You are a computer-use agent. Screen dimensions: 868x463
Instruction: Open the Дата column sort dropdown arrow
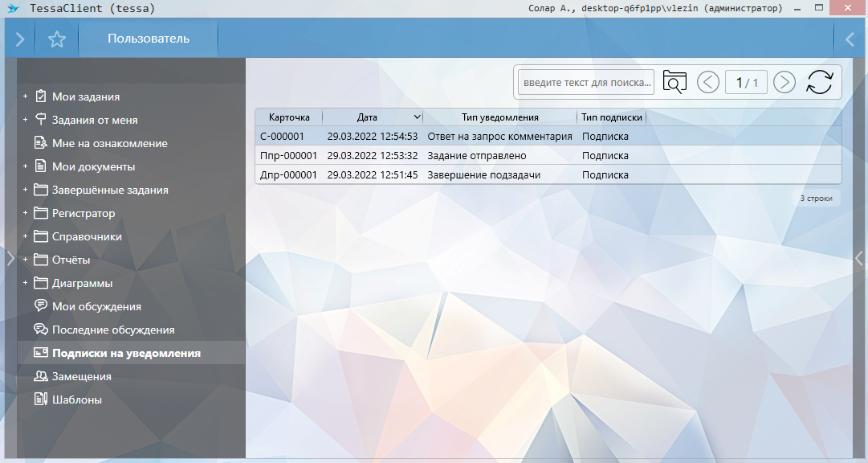(x=416, y=117)
